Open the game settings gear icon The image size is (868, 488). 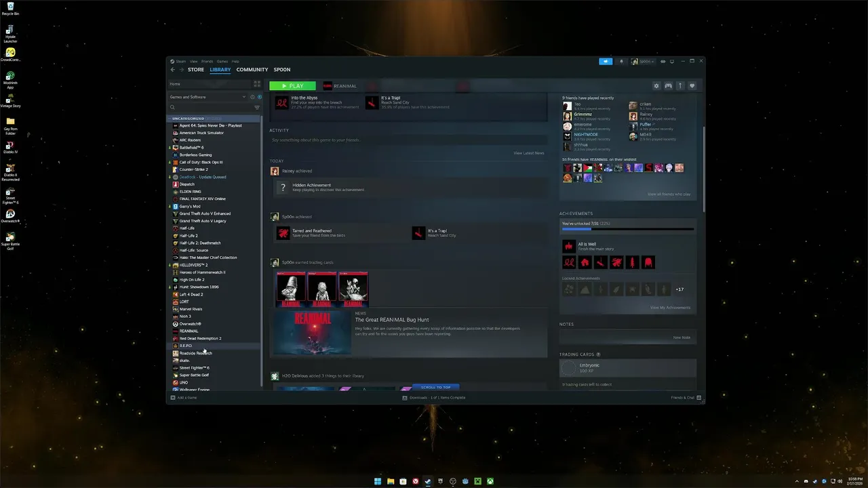coord(656,86)
